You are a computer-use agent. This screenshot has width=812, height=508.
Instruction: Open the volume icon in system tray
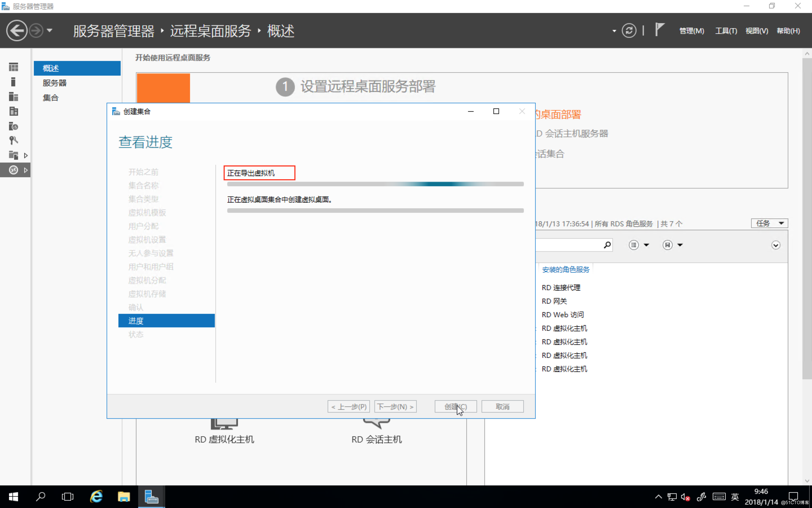point(685,497)
